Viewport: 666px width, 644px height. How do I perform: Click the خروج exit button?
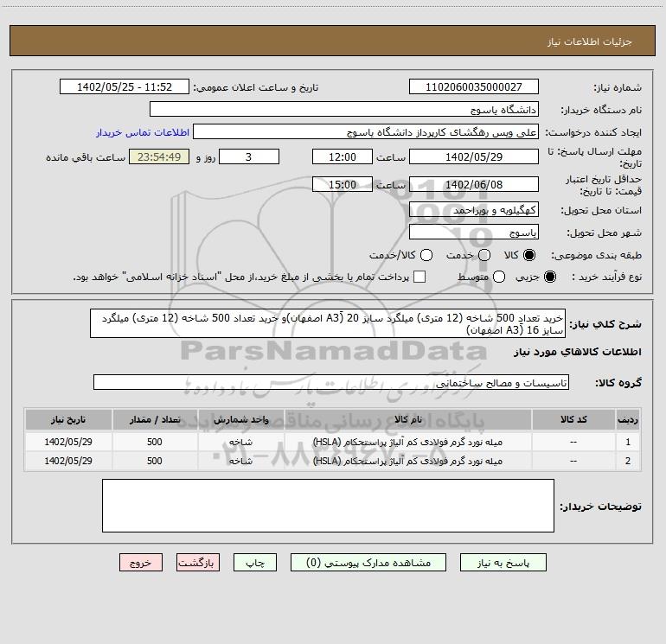[x=141, y=563]
